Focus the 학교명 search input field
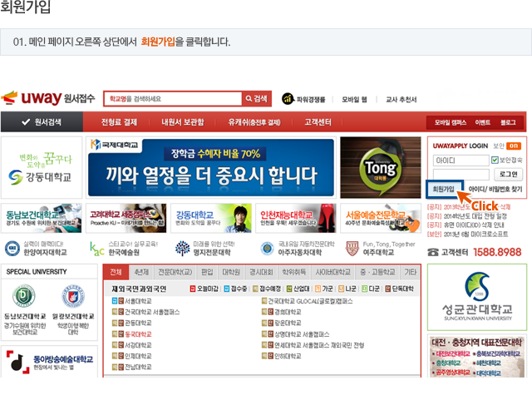532x410 pixels. click(x=173, y=99)
